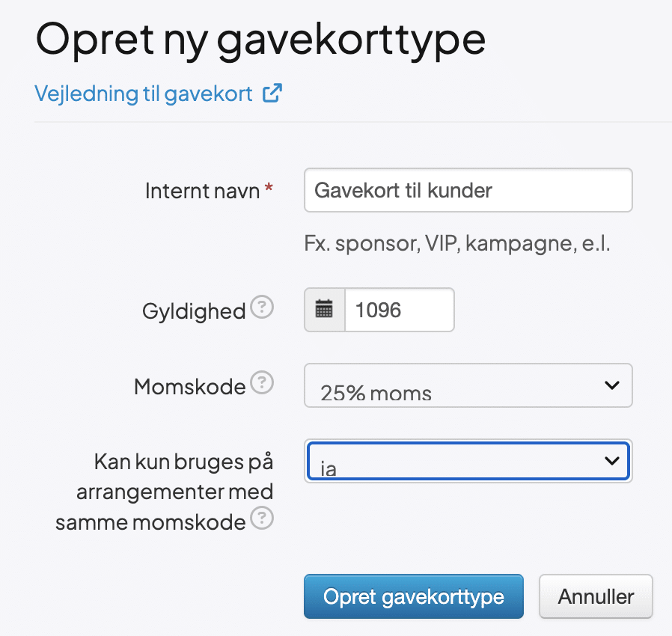Click the 'Internt navn' label text
This screenshot has height=636, width=672.
[201, 191]
